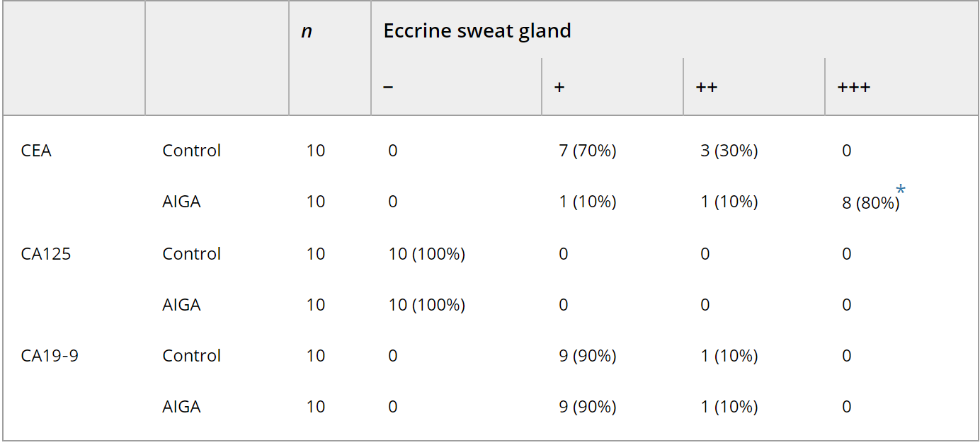Select the CA19-9 row label
The height and width of the screenshot is (445, 980).
tap(50, 356)
